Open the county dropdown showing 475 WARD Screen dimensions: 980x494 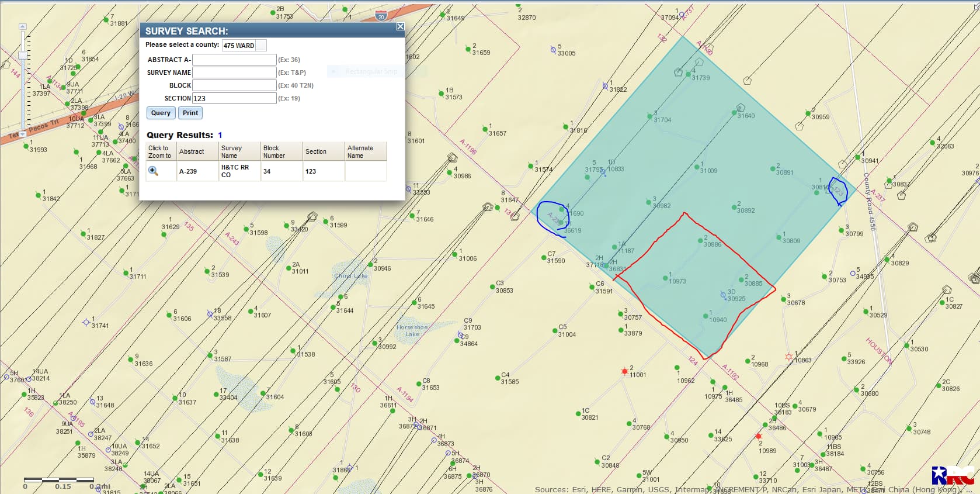(x=244, y=45)
